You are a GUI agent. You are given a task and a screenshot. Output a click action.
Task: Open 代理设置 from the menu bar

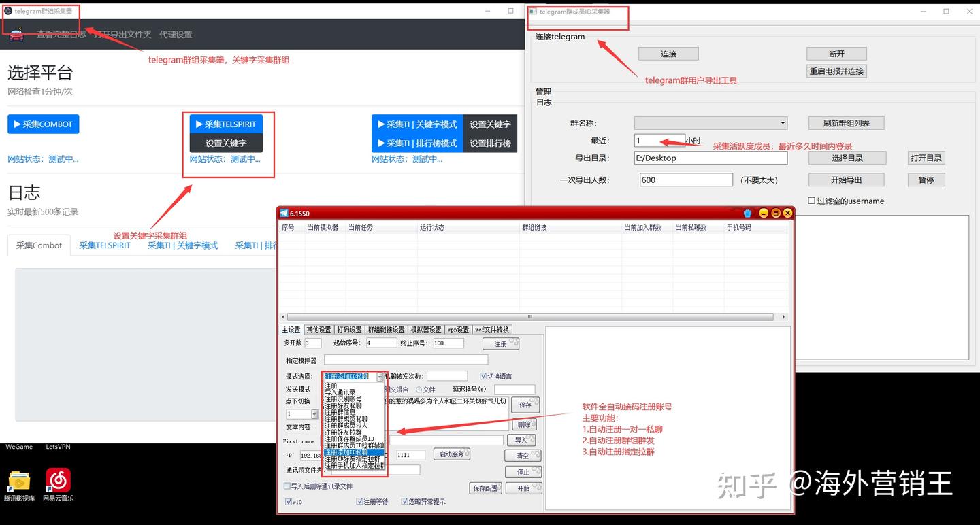pos(176,34)
